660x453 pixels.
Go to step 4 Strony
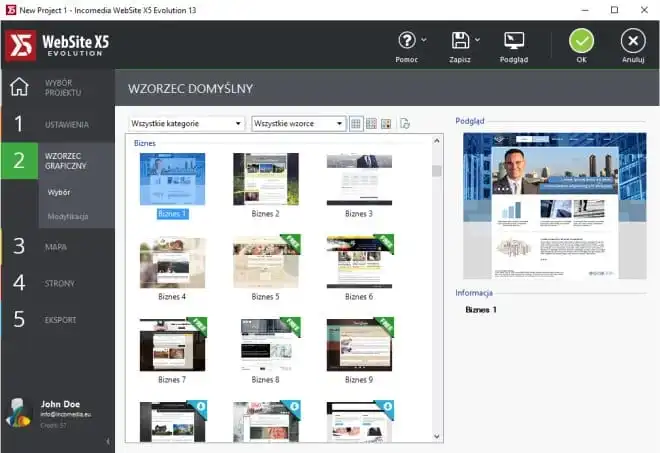coord(57,284)
